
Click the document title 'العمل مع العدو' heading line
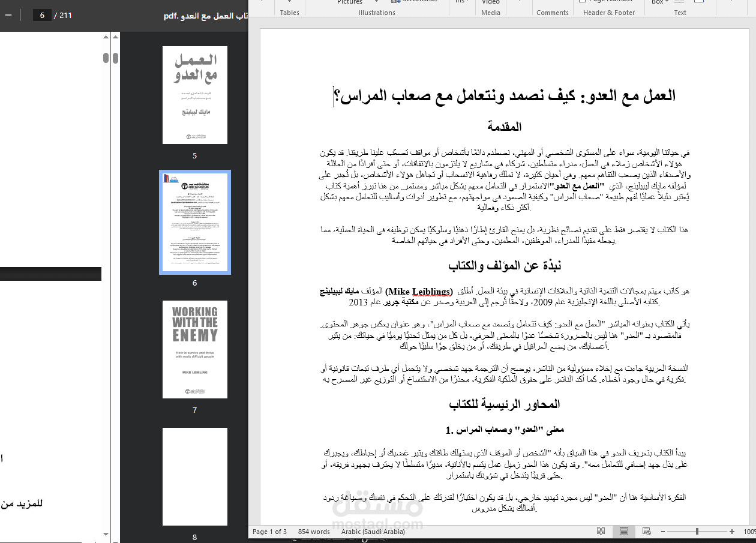pyautogui.click(x=505, y=95)
